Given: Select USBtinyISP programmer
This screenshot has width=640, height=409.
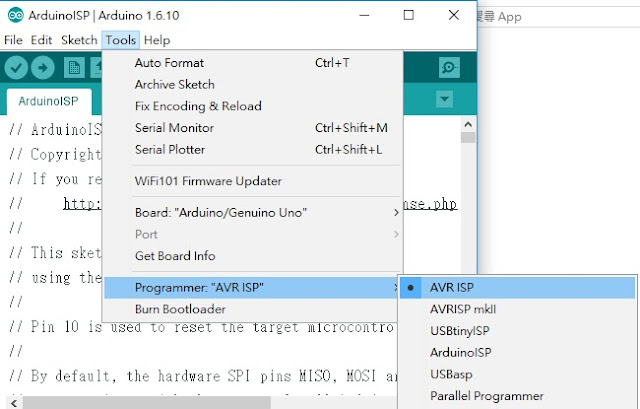Looking at the screenshot, I should point(518,331).
